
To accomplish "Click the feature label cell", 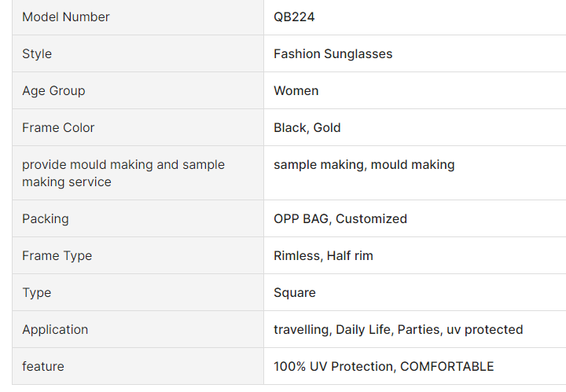I will point(43,366).
